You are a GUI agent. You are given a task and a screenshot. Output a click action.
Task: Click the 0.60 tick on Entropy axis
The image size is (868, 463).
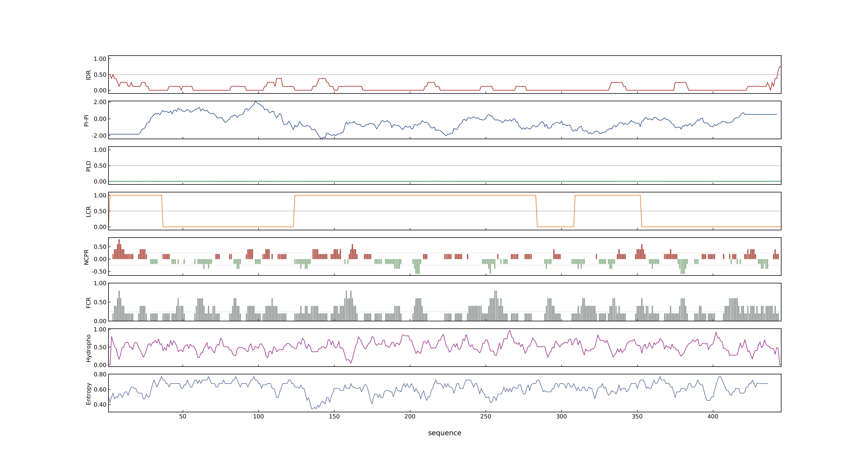pyautogui.click(x=100, y=390)
